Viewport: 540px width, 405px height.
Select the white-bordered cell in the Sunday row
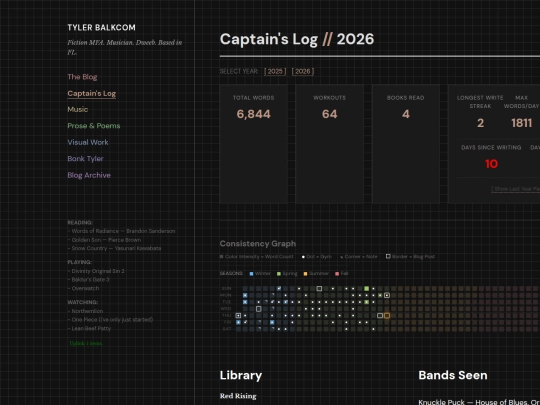[x=319, y=289]
